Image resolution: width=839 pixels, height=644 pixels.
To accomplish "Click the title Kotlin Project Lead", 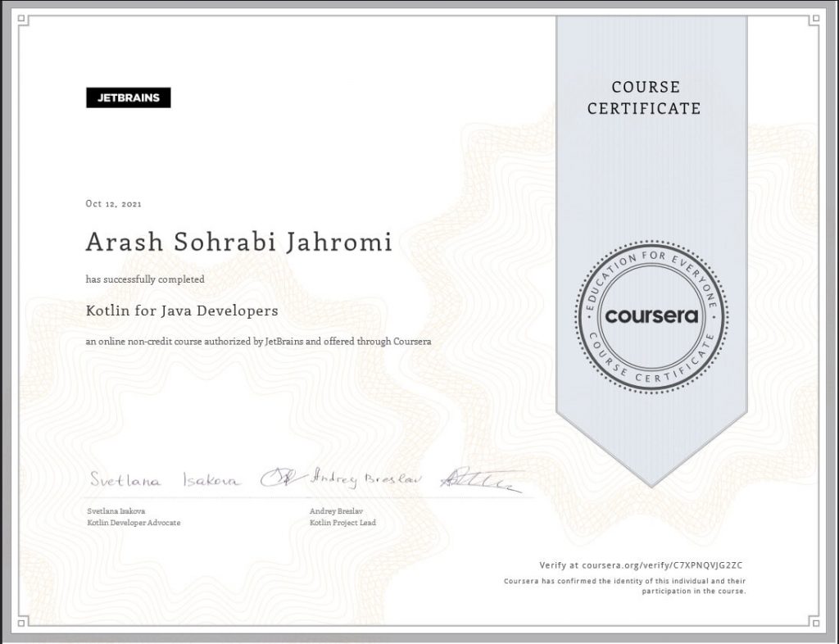I will (x=343, y=523).
